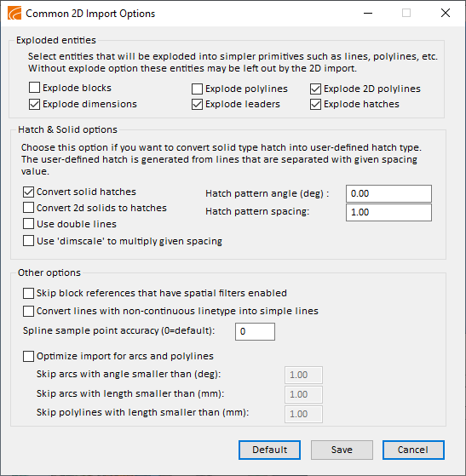The height and width of the screenshot is (476, 466).
Task: Toggle the Explode hatches checkbox
Action: [x=315, y=104]
